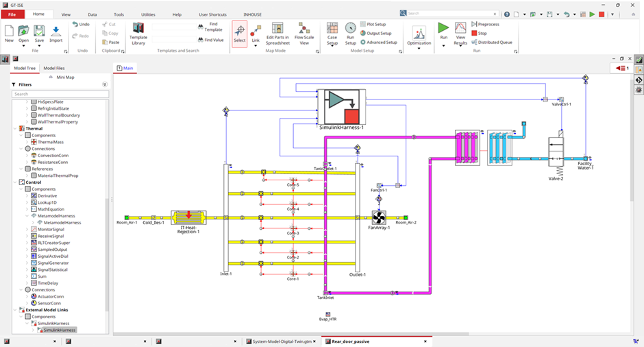Select the Rear_door_passive document tab
Viewport: 644px width, 347px height.
351,341
